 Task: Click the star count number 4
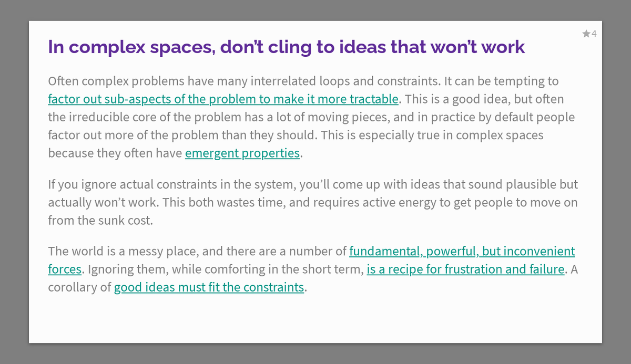click(594, 34)
